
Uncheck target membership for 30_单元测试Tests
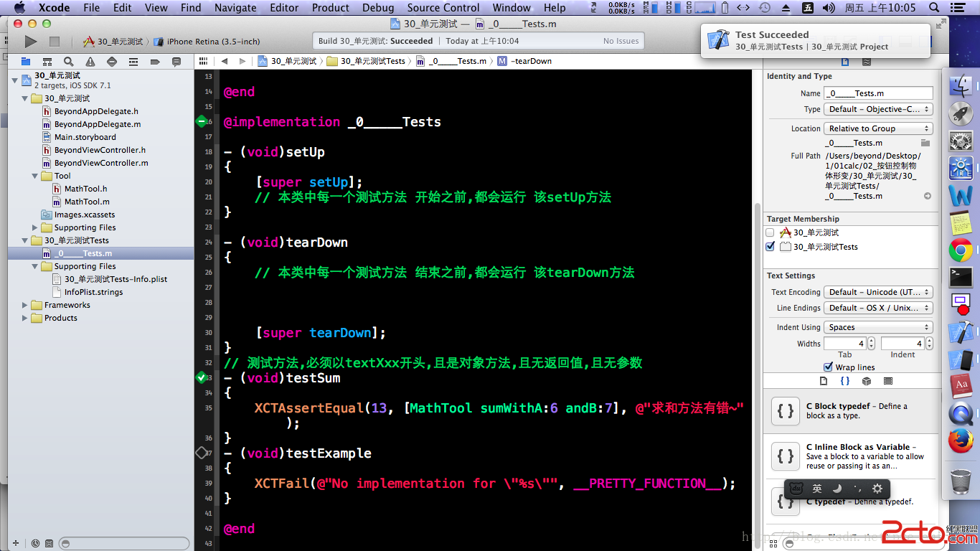click(771, 247)
